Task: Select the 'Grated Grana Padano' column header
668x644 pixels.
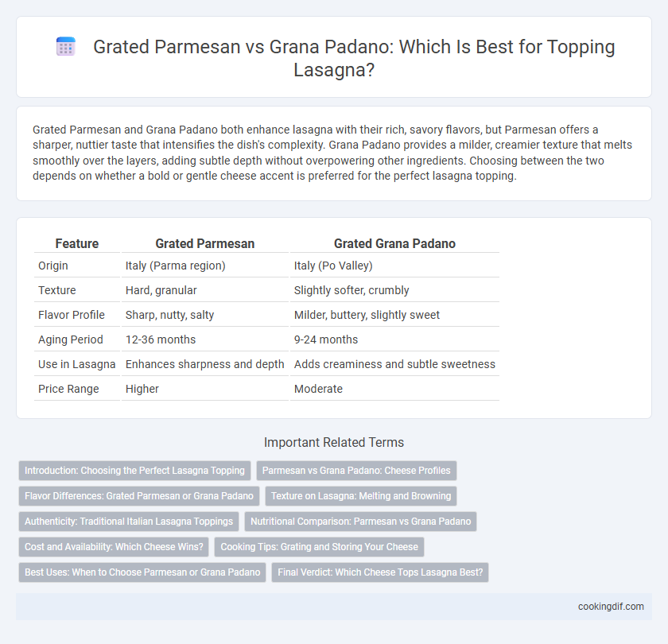Action: coord(394,243)
